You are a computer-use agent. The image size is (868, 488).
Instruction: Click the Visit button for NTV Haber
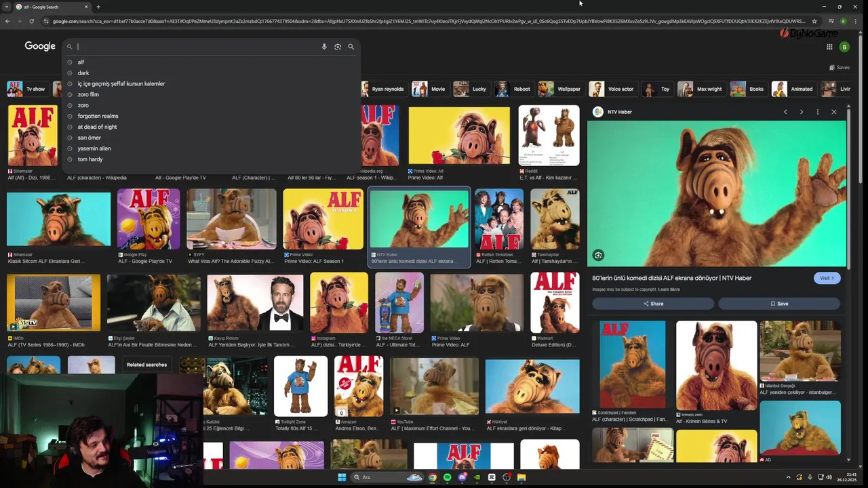click(x=827, y=278)
